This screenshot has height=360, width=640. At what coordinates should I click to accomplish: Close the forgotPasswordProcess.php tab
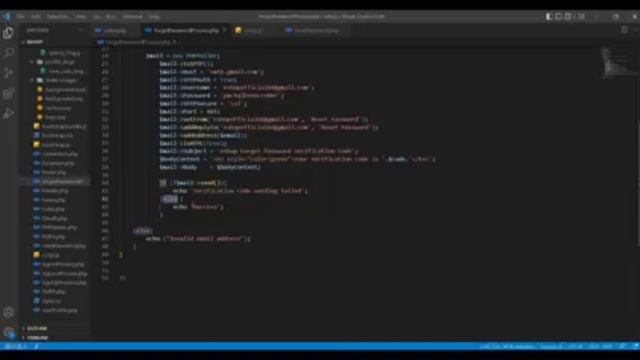224,30
